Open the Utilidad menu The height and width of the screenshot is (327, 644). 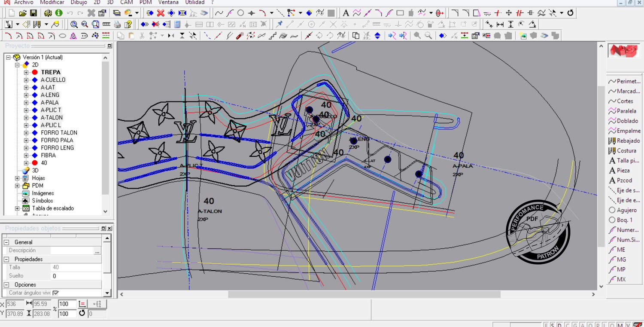(x=195, y=2)
